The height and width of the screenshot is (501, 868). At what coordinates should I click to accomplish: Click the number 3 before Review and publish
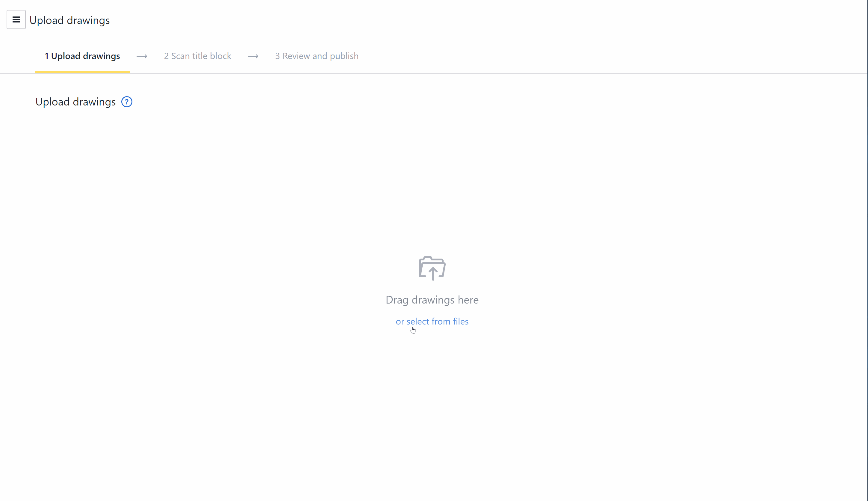coord(277,56)
